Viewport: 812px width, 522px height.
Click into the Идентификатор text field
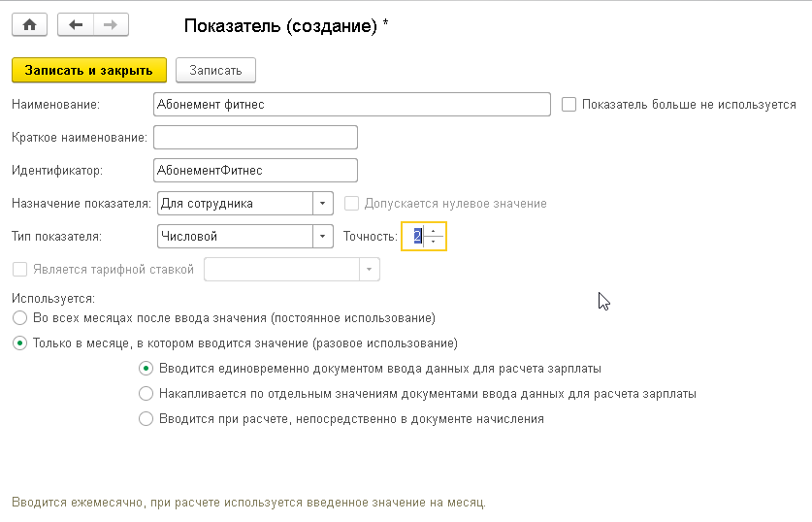pyautogui.click(x=255, y=171)
